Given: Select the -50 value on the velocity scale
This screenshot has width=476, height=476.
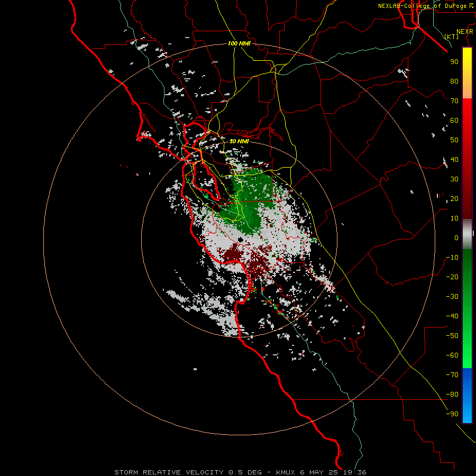Looking at the screenshot, I should coord(452,336).
